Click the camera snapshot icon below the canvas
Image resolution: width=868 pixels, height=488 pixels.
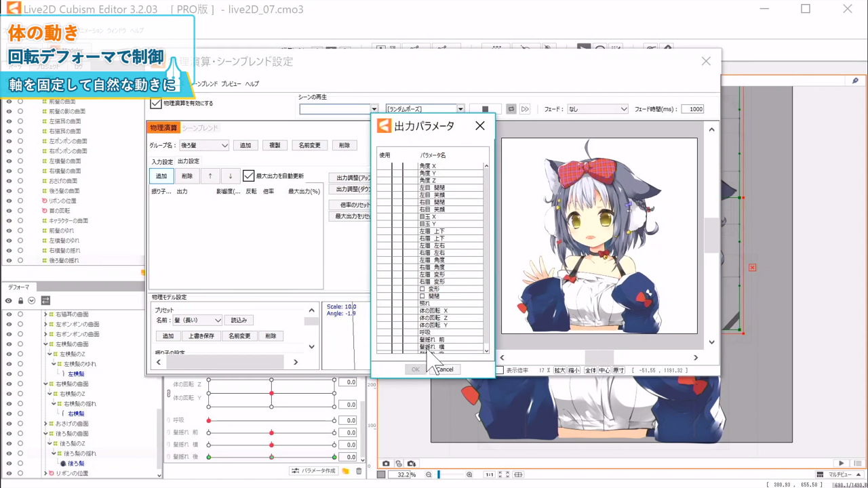[387, 464]
